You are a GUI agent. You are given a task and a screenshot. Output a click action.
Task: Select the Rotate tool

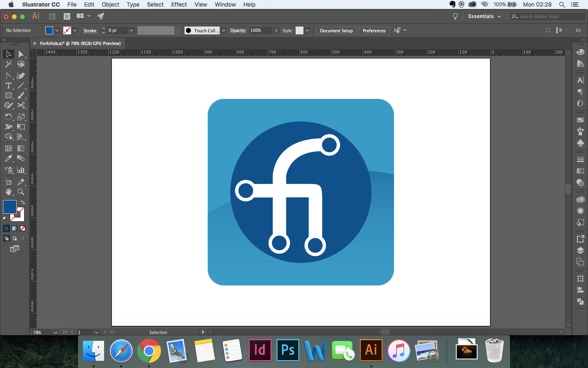pyautogui.click(x=9, y=117)
